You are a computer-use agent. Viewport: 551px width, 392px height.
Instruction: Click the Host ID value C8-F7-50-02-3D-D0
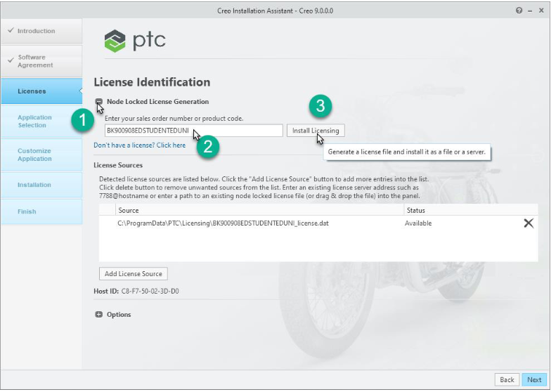pyautogui.click(x=150, y=291)
